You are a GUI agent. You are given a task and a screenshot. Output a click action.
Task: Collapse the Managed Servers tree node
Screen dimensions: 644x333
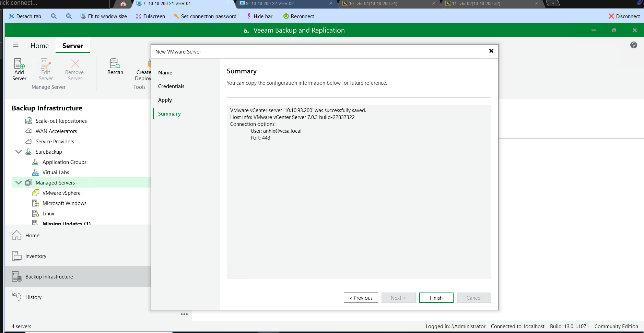tap(19, 182)
